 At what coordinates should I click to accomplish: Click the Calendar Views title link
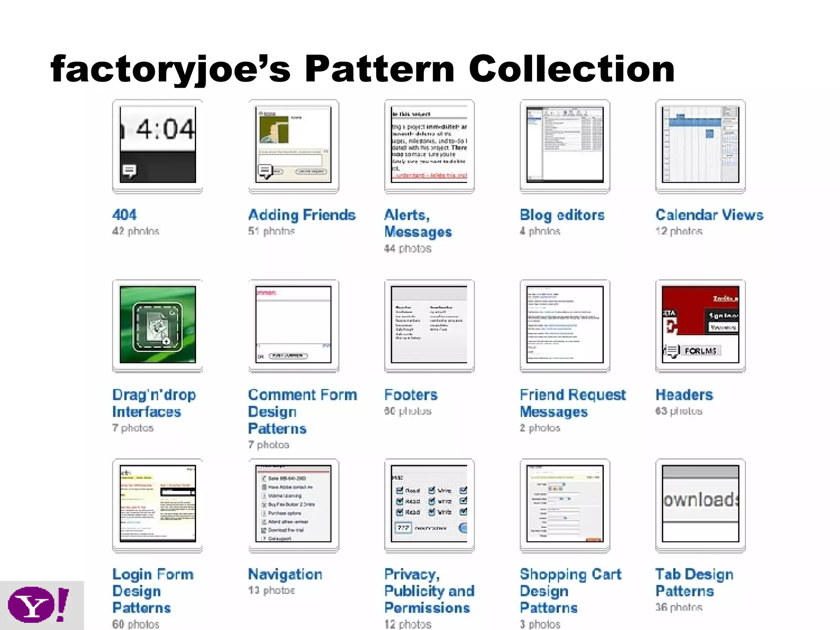pyautogui.click(x=710, y=215)
